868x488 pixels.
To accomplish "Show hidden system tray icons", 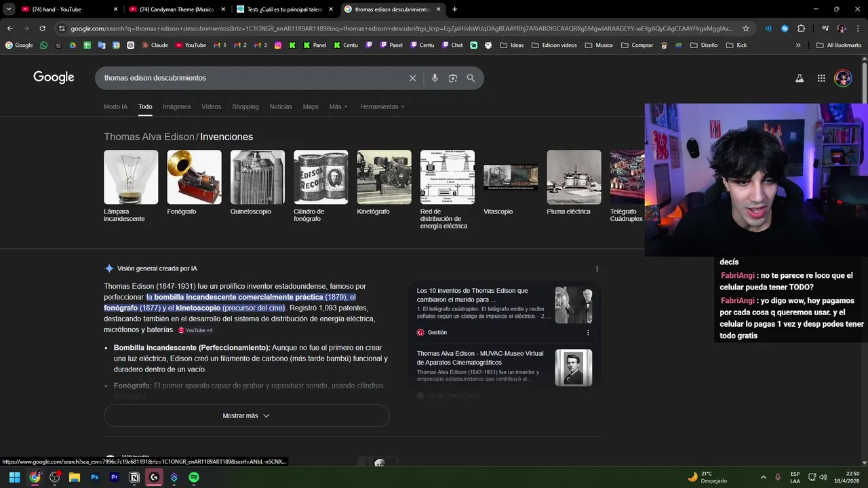I will pyautogui.click(x=763, y=477).
